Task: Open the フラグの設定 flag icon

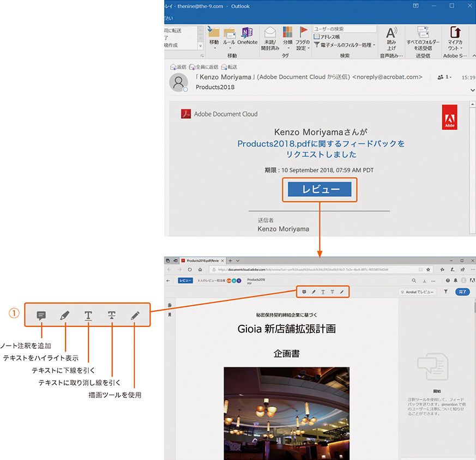Action: 303,32
